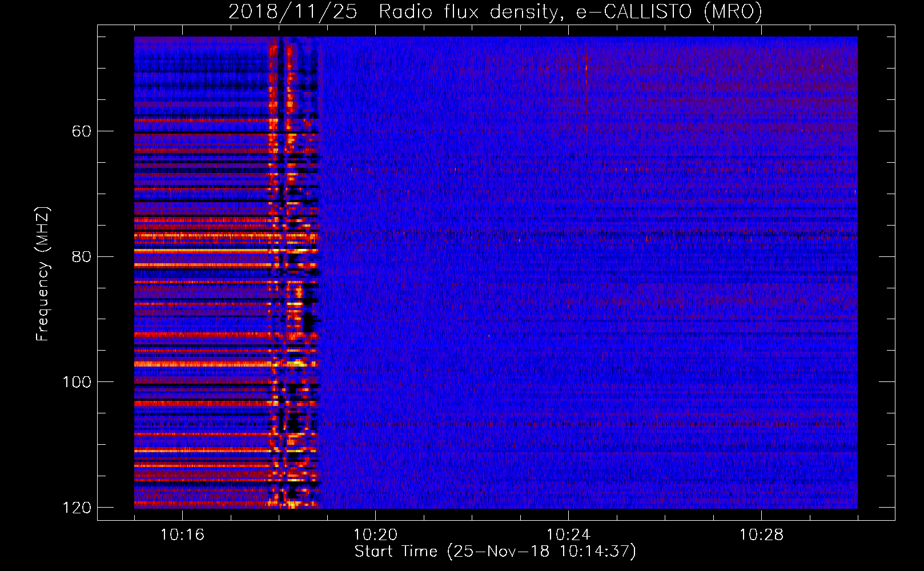Screen dimensions: 924x571
Task: Click the 'Frequency (MHZ)' axis label
Action: tap(43, 274)
